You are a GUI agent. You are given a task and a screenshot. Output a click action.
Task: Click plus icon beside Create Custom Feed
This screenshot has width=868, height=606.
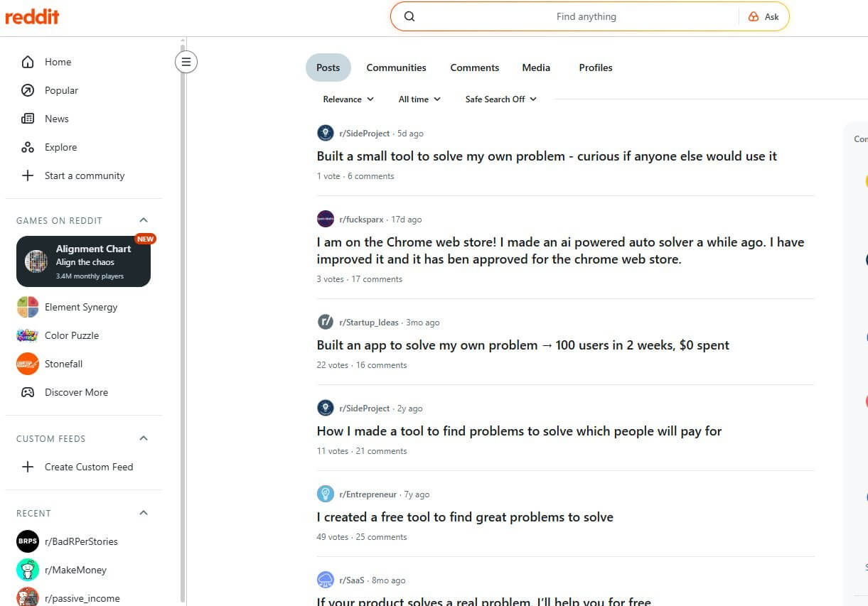[28, 467]
